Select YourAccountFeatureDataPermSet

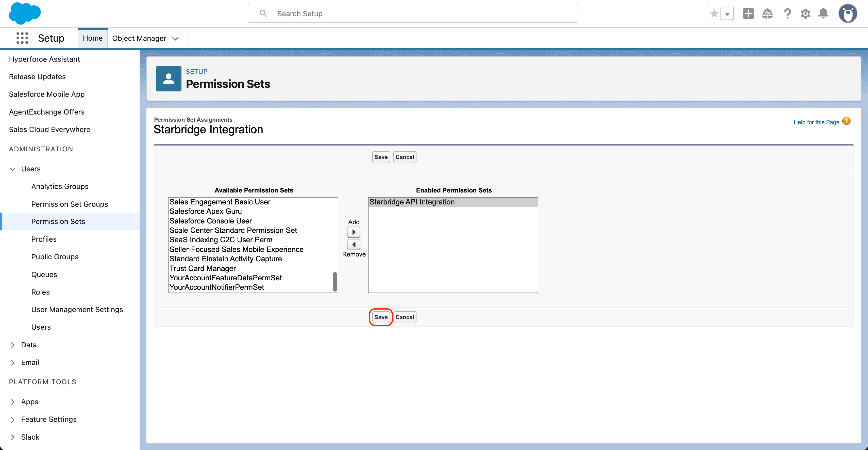point(251,278)
